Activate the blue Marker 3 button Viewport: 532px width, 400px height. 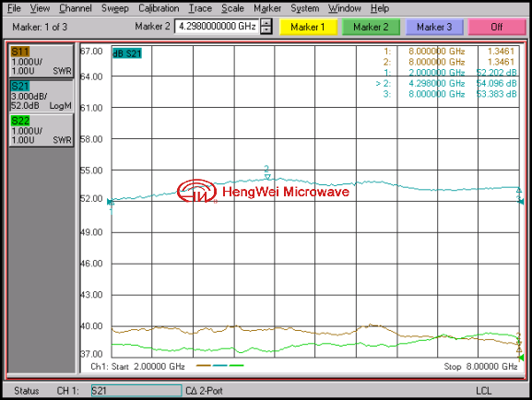tap(434, 27)
